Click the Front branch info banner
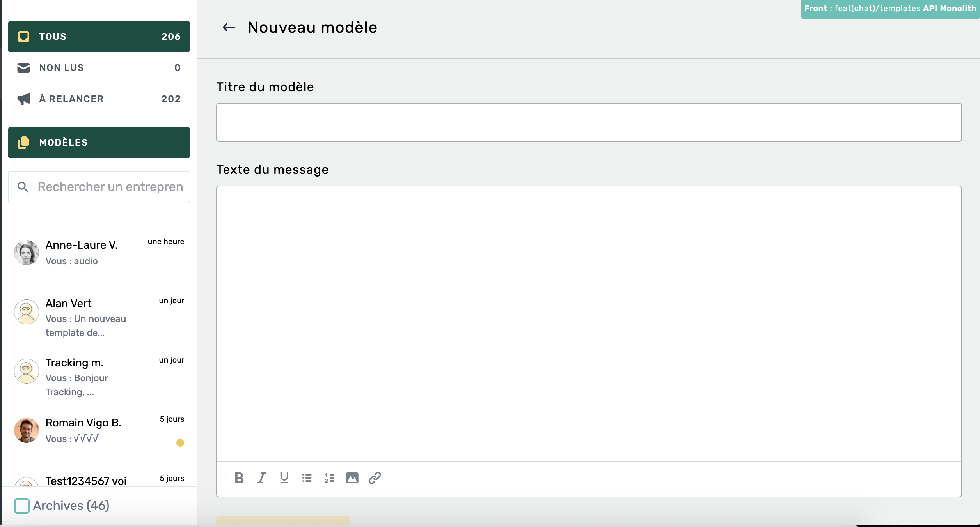Image resolution: width=980 pixels, height=527 pixels. tap(890, 9)
